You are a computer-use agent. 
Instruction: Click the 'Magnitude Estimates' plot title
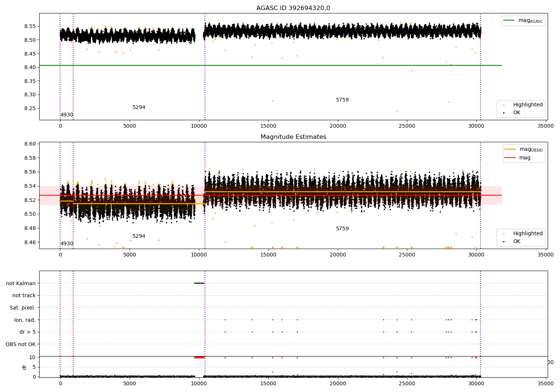[293, 137]
